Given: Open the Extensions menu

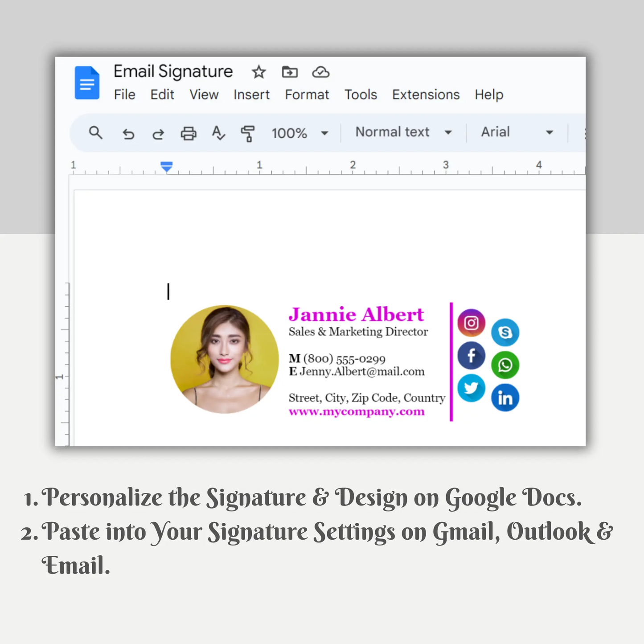Looking at the screenshot, I should click(x=426, y=95).
